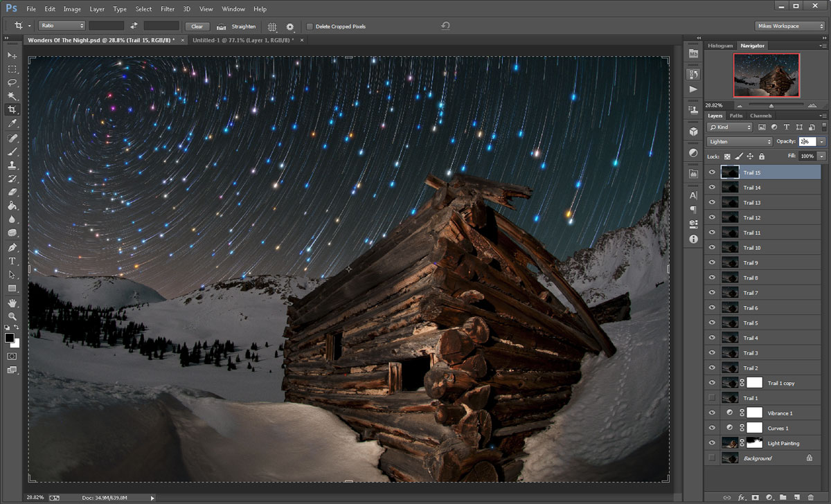Switch to the Histogram tab
The height and width of the screenshot is (504, 831).
pyautogui.click(x=720, y=46)
